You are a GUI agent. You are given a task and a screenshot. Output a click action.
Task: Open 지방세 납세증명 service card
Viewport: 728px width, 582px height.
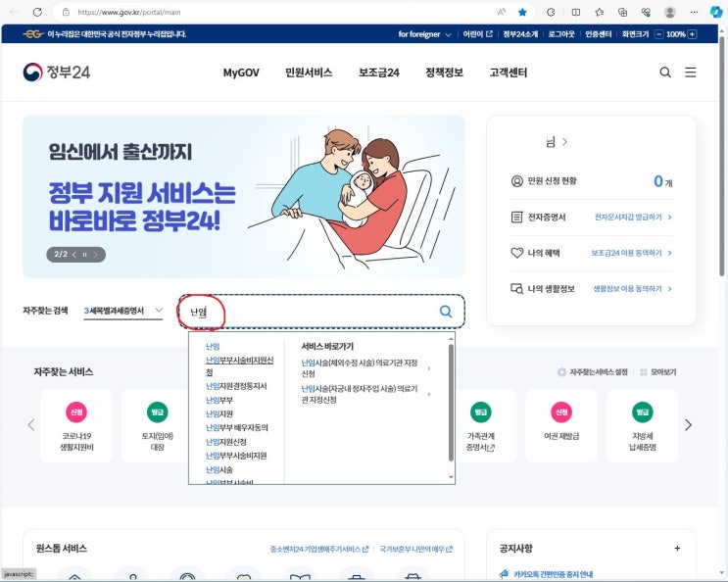tap(642, 425)
